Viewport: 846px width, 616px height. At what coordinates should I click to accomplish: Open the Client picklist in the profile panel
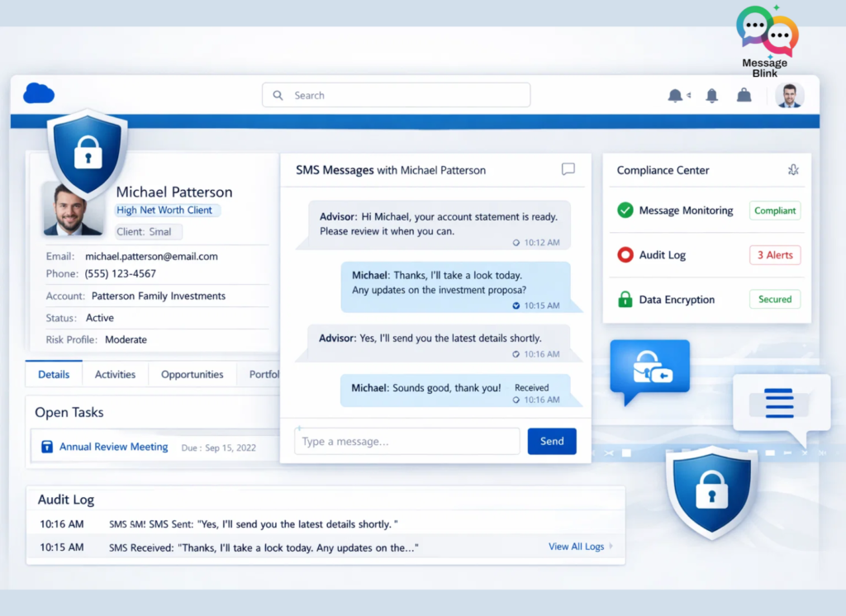[x=149, y=231]
